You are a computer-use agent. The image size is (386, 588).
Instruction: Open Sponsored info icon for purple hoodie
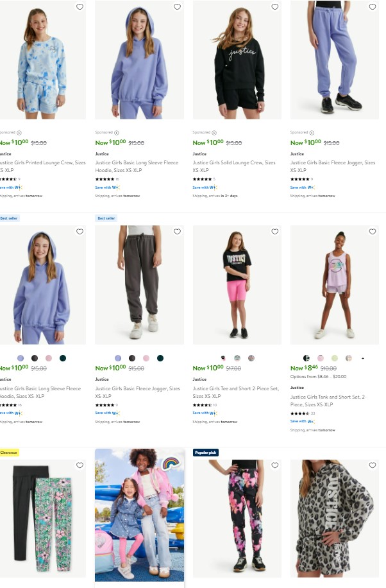tap(117, 133)
